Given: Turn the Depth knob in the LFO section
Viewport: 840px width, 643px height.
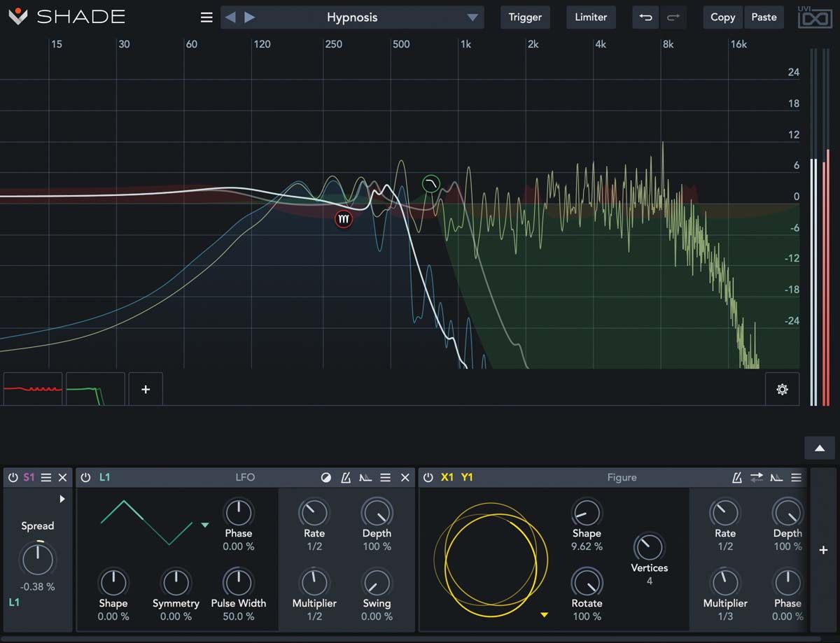Looking at the screenshot, I should coord(377,514).
